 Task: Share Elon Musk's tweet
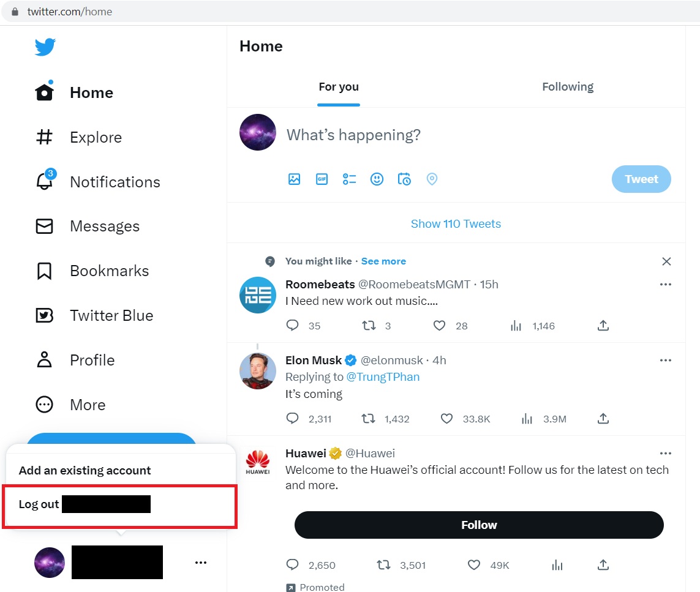[x=603, y=418]
